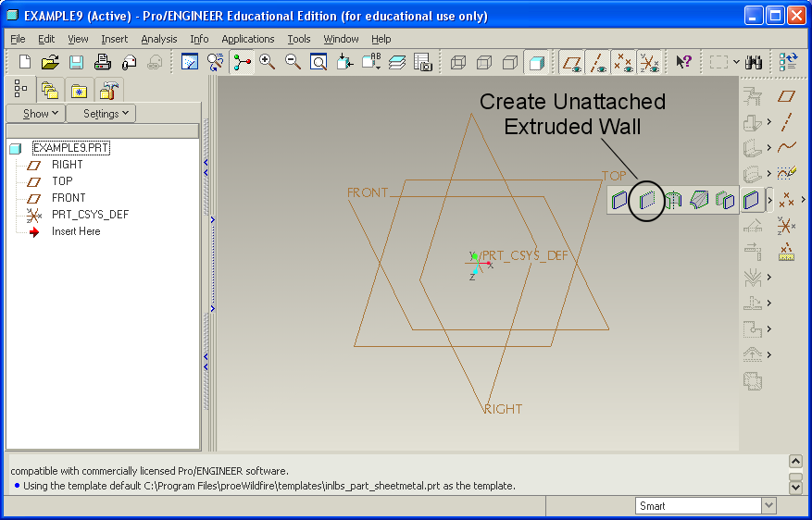The width and height of the screenshot is (812, 520).
Task: Open the Show dropdown in model tree
Action: (x=35, y=114)
